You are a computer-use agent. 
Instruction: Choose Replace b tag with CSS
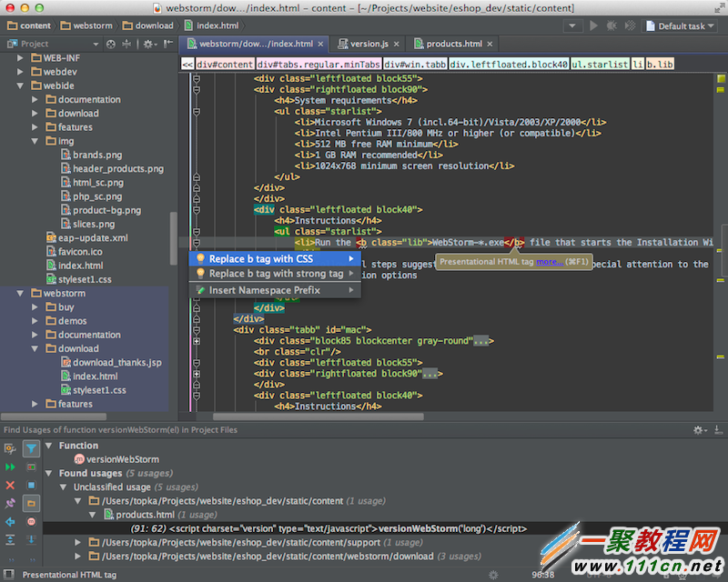pyautogui.click(x=275, y=258)
